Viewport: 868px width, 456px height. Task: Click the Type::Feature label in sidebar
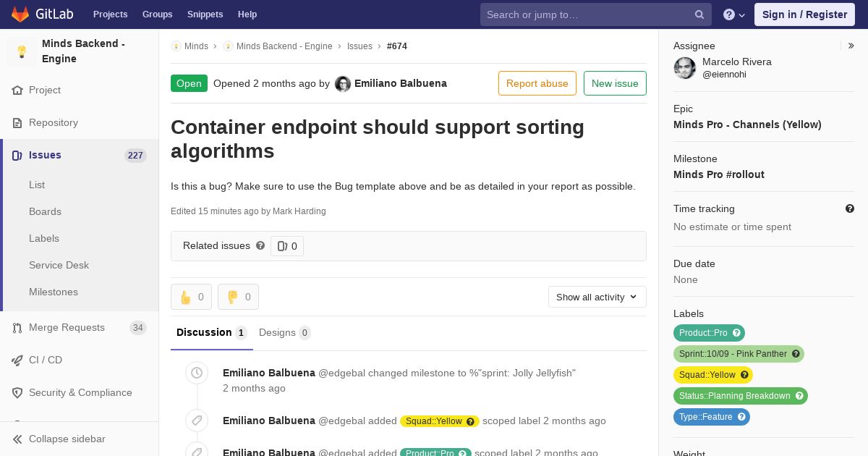click(706, 417)
